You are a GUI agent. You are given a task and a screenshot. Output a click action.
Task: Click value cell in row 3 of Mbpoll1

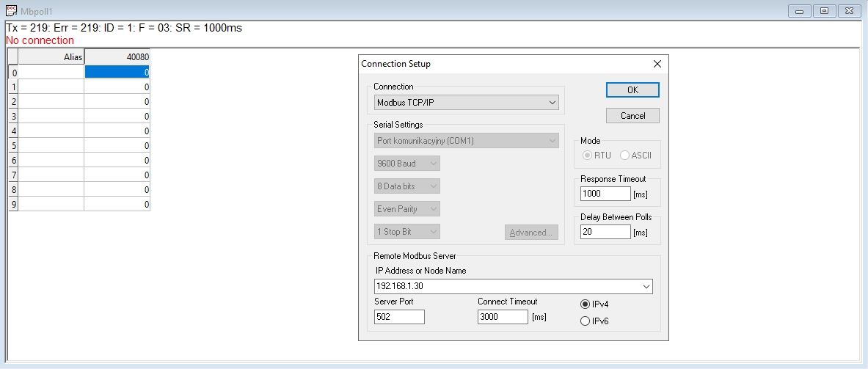[x=117, y=116]
